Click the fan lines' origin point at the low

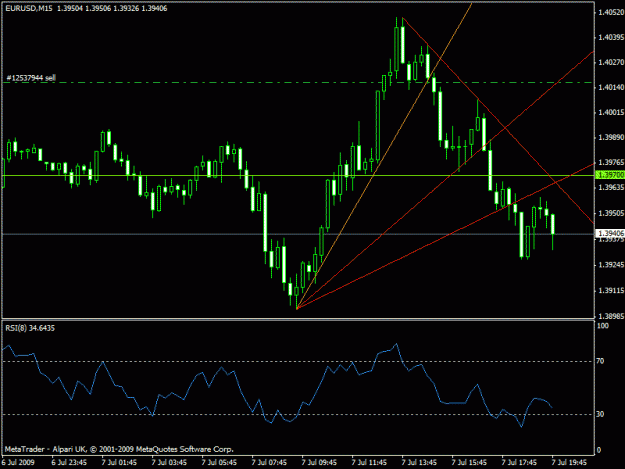click(297, 308)
